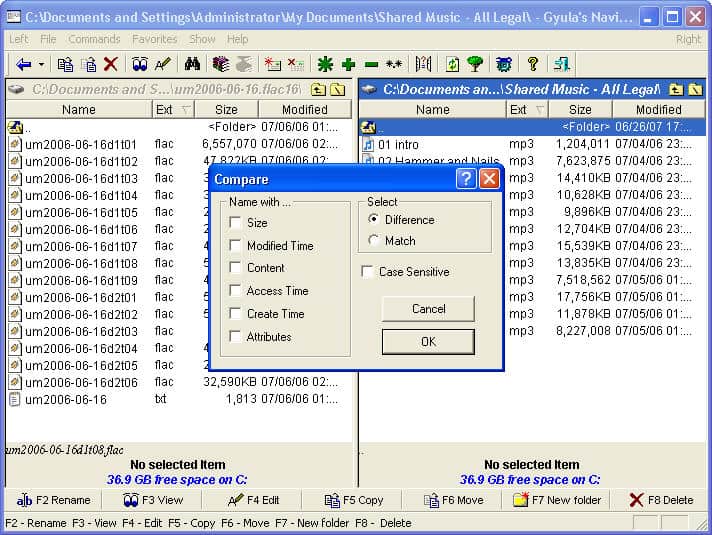Click the blue back arrow icon
This screenshot has width=712, height=535.
pyautogui.click(x=22, y=64)
